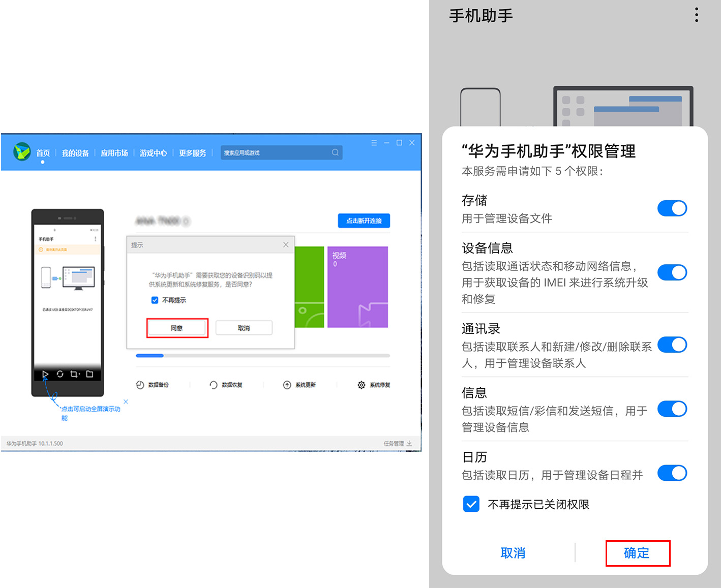Turn off the 信息 permission switch

click(672, 409)
